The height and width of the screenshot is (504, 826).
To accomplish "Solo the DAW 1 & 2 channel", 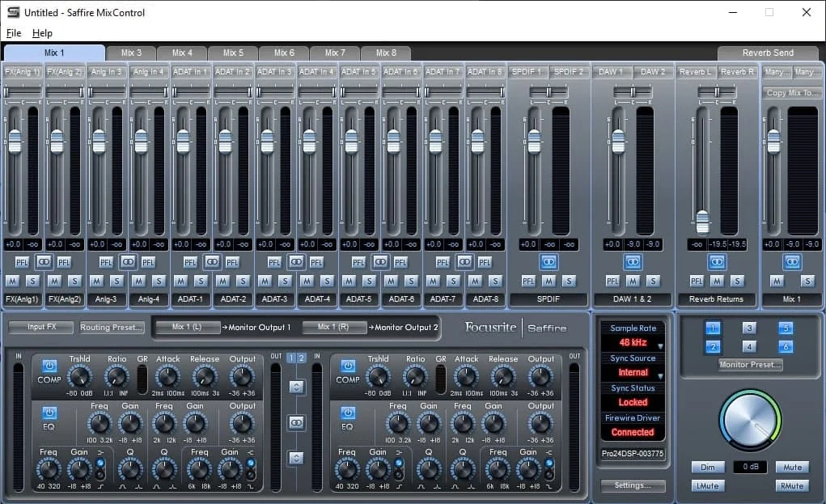I will point(652,281).
